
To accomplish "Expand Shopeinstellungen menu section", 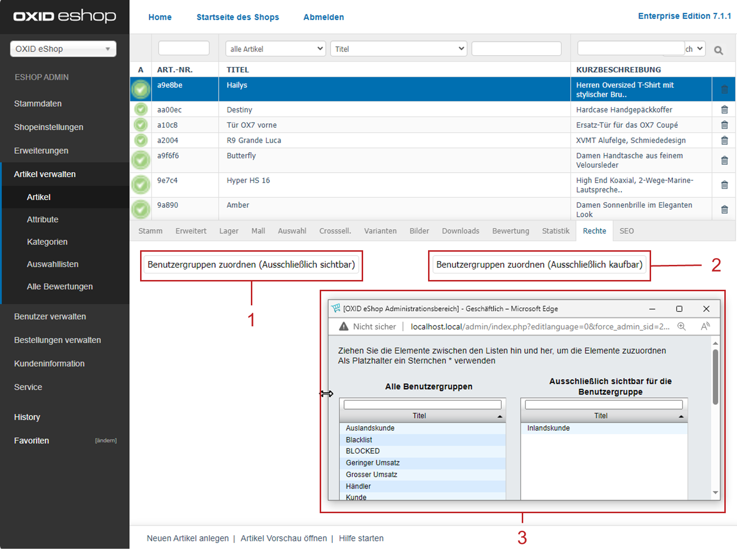I will click(49, 127).
